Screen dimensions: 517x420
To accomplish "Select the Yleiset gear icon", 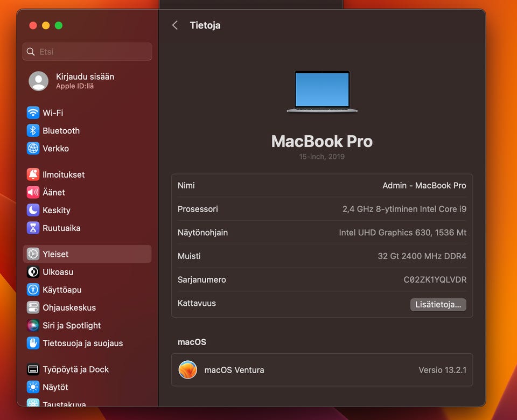I will point(33,254).
